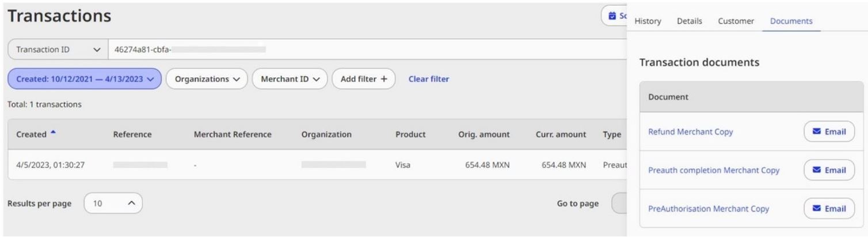Click the Go to page input box
The height and width of the screenshot is (237, 868).
619,204
